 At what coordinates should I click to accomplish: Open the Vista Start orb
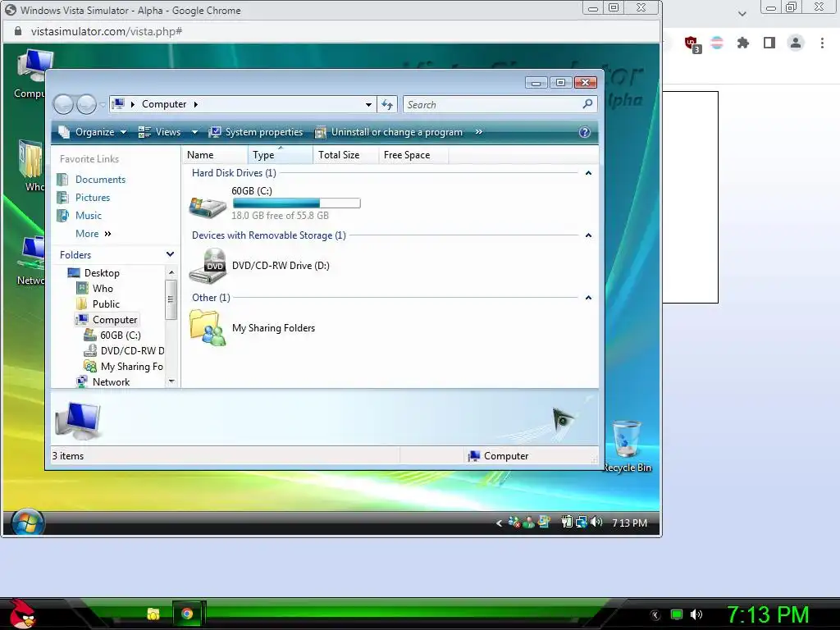(x=27, y=523)
